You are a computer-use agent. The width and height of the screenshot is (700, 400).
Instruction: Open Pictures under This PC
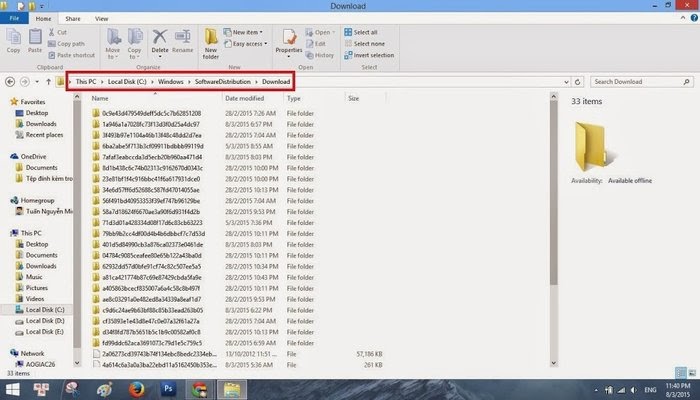click(x=32, y=288)
